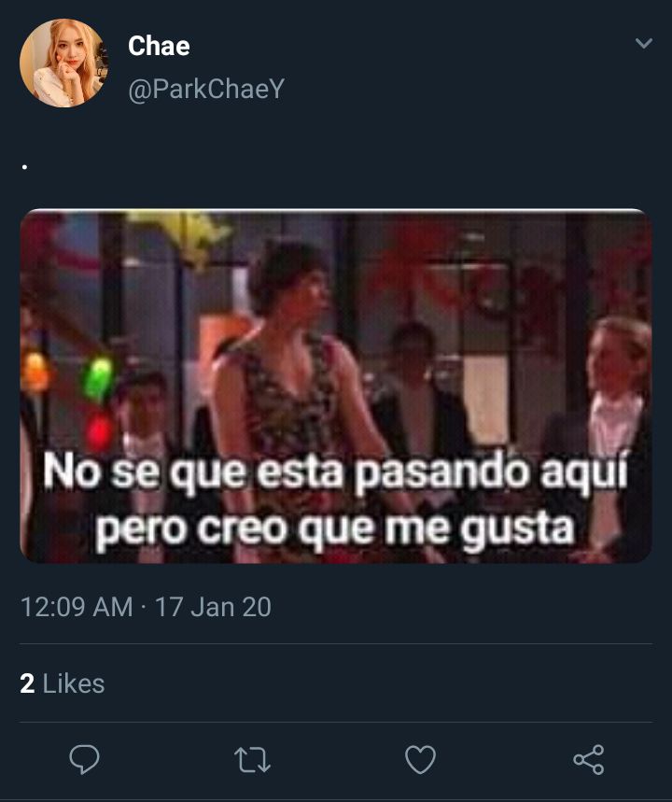
Task: Open the display name Chae
Action: pos(159,46)
